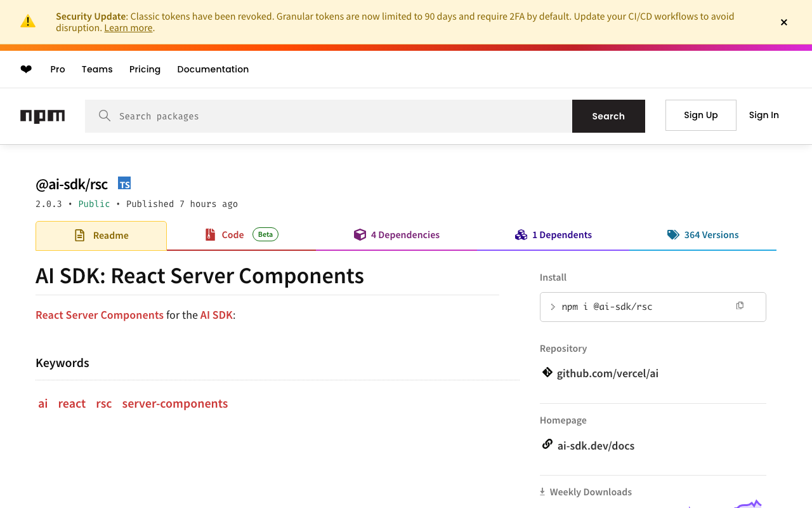Copy the npm install command
The image size is (812, 508).
(740, 306)
